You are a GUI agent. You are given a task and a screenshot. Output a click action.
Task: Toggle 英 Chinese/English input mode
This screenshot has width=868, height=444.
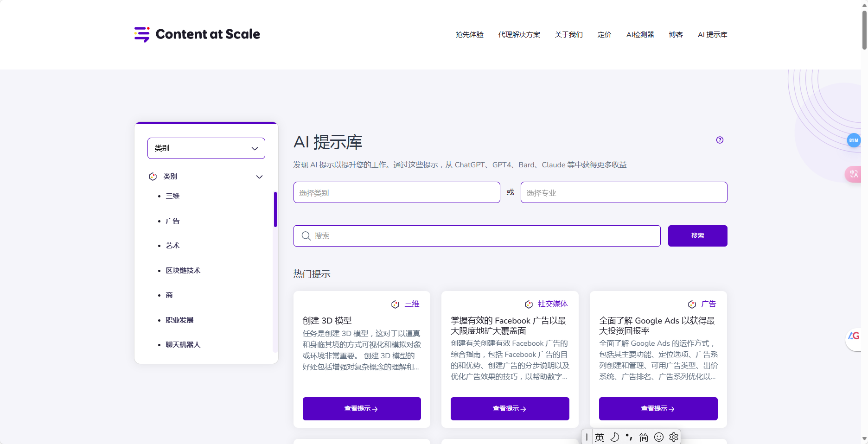click(599, 437)
